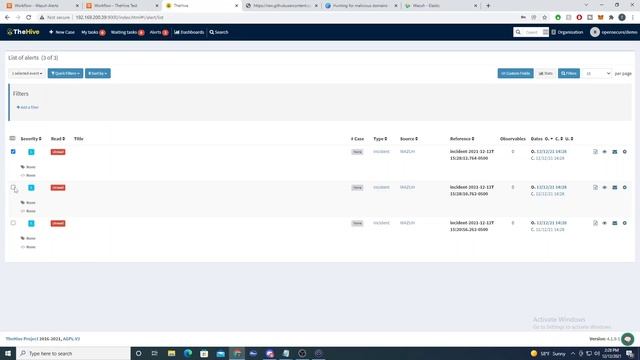Click the Unread badge of the first alert
The height and width of the screenshot is (360, 640).
(x=58, y=152)
